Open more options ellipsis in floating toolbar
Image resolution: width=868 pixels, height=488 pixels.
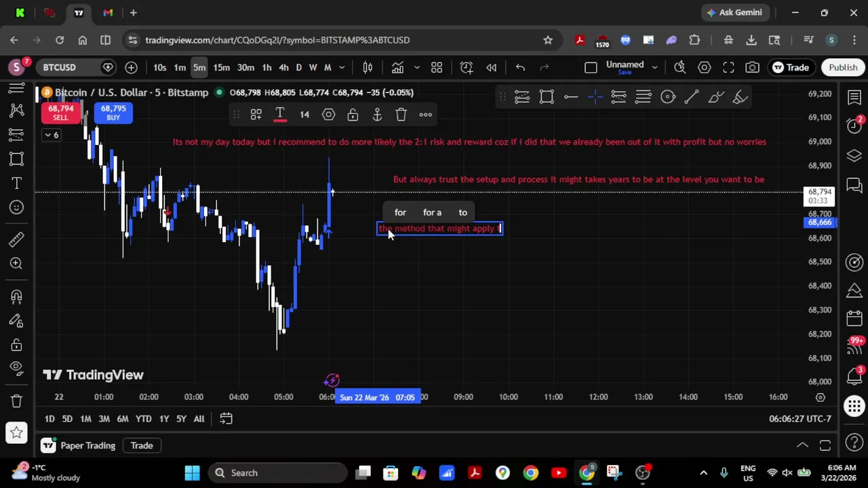tap(426, 115)
